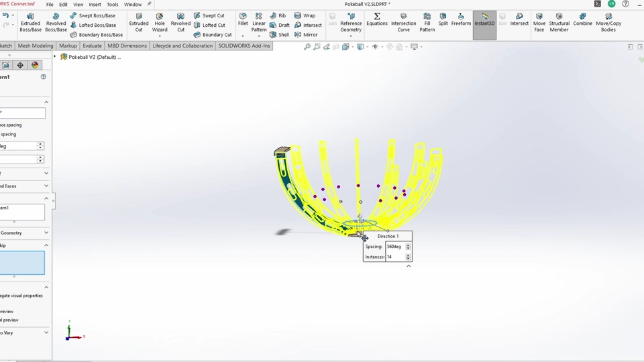Open the Equations dialog
The width and height of the screenshot is (644, 362).
(x=376, y=19)
